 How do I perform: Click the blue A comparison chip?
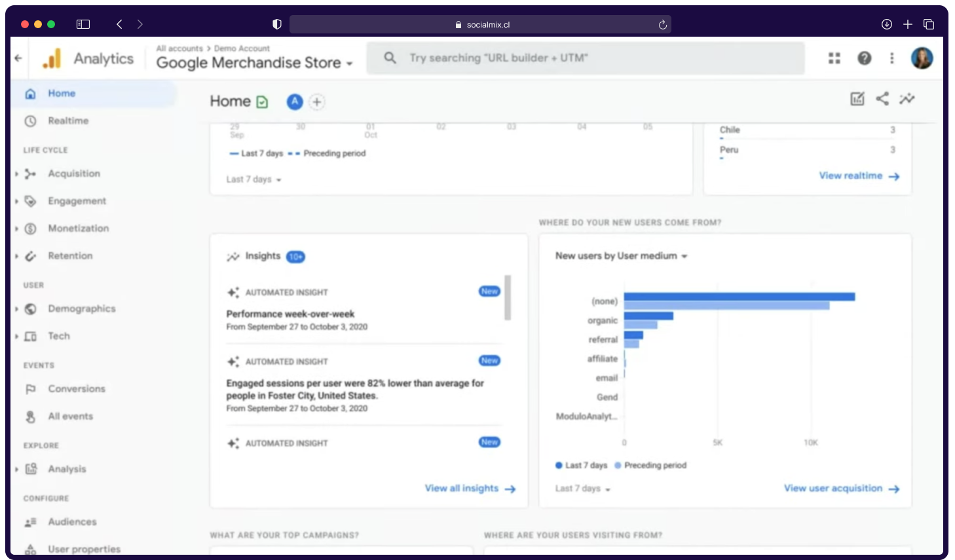pos(295,102)
